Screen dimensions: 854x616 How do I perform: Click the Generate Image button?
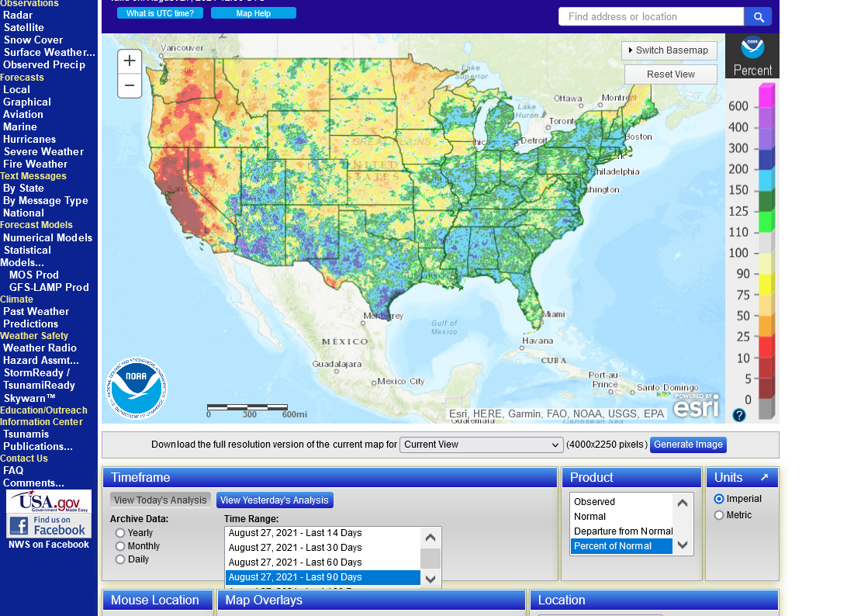[x=688, y=445]
